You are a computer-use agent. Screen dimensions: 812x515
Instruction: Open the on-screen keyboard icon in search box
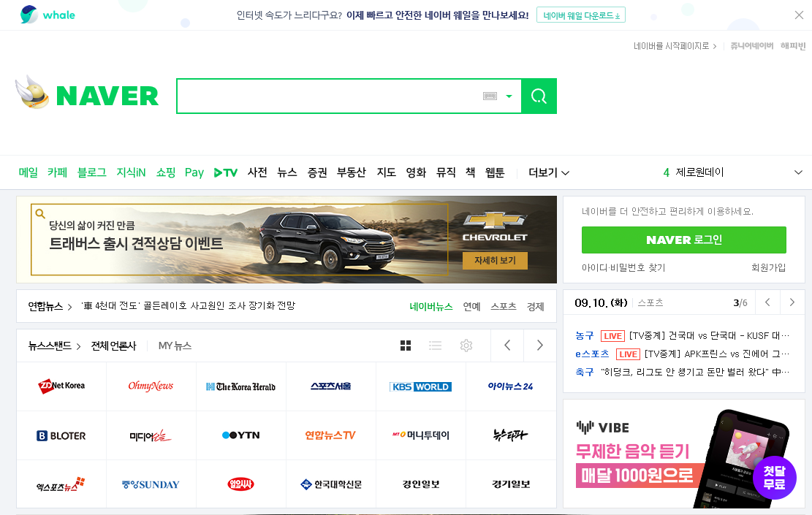pos(490,96)
